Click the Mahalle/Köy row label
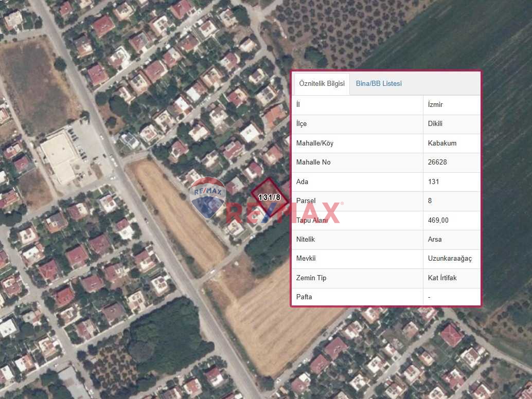The image size is (532, 399). [x=315, y=143]
